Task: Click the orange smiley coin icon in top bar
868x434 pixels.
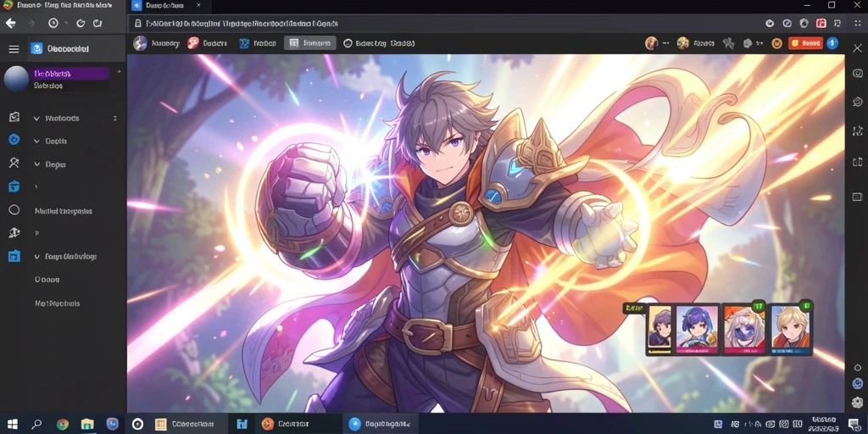Action: pos(776,43)
